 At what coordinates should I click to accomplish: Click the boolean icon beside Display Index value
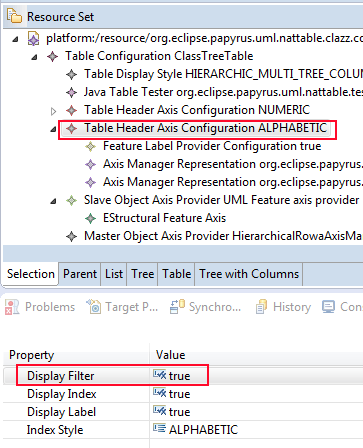tap(159, 393)
